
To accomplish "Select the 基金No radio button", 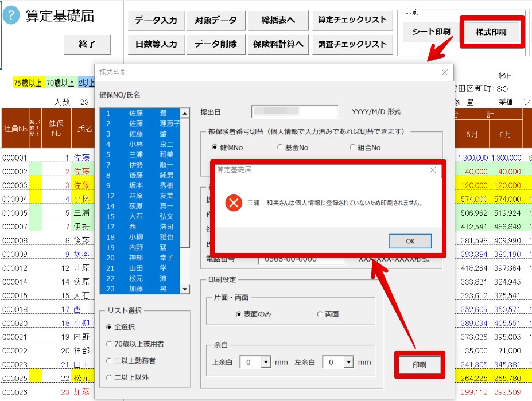I will tap(280, 147).
